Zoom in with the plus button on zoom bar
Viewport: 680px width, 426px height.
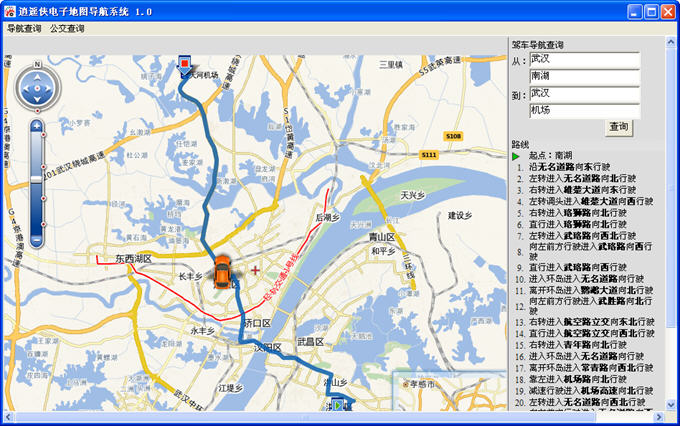click(x=37, y=127)
